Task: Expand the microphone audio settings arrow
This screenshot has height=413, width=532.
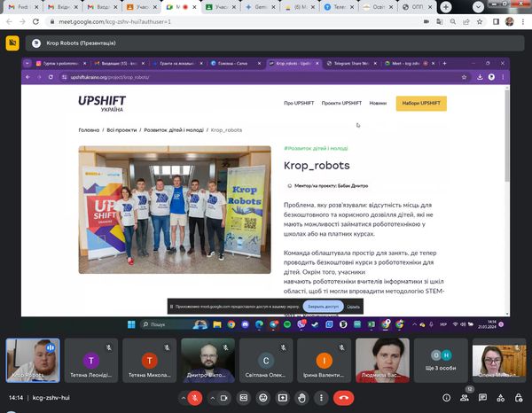Action: pos(180,398)
